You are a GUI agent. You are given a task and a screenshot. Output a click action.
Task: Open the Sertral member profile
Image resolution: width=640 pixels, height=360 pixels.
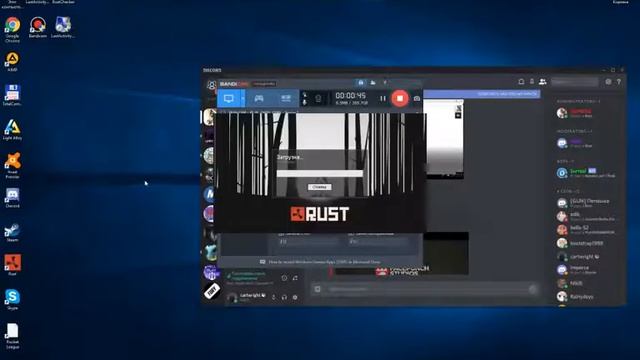586,173
